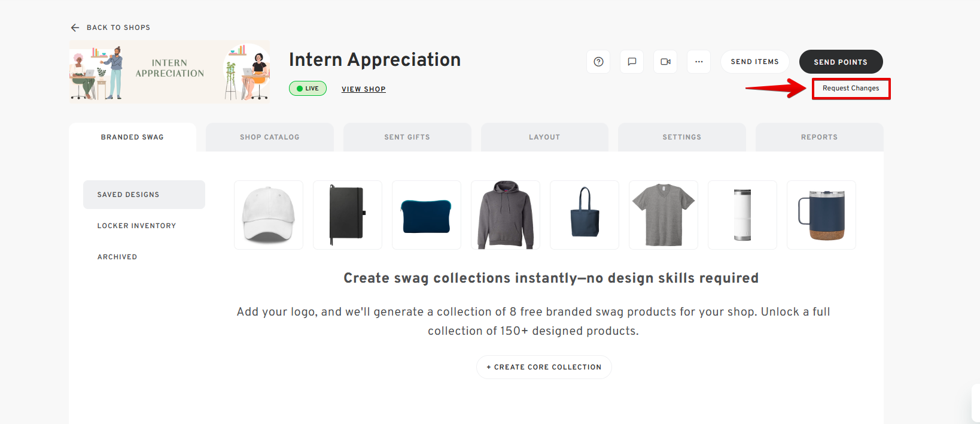Select the gray t-shirt thumbnail
This screenshot has width=980, height=424.
click(664, 215)
